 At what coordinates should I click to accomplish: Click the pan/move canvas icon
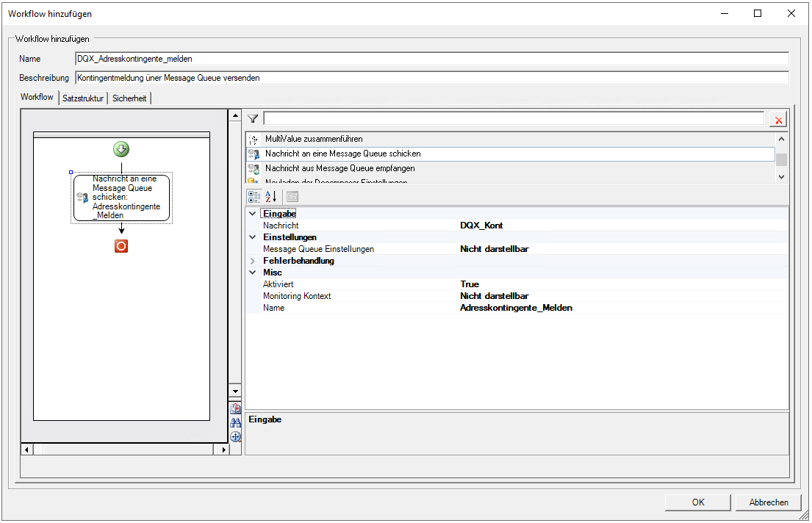(236, 436)
